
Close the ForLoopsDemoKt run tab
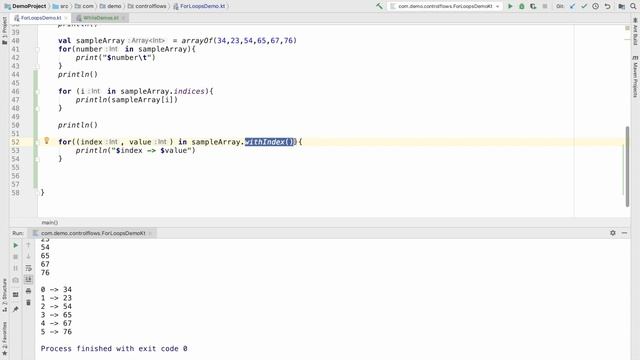[150, 233]
